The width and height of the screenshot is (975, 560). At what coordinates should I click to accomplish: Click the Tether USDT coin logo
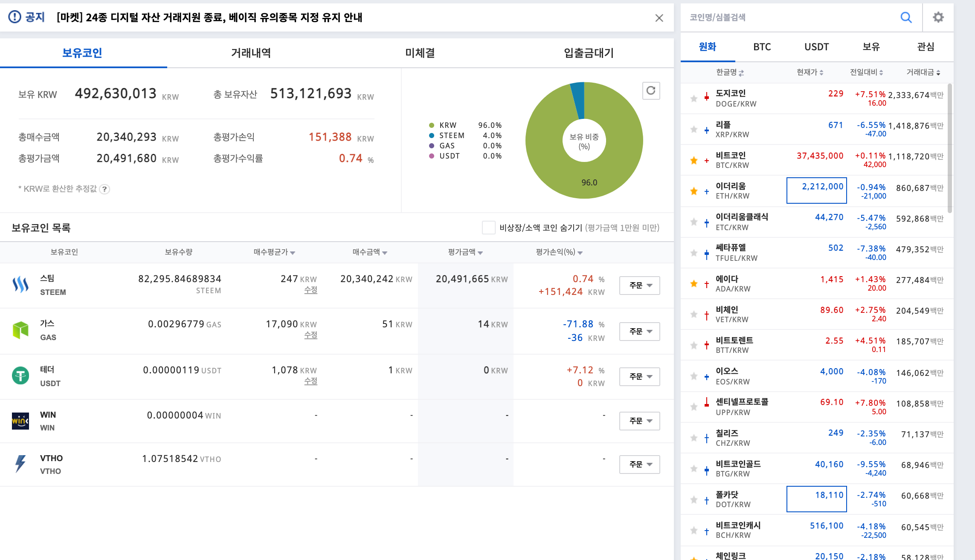tap(20, 376)
